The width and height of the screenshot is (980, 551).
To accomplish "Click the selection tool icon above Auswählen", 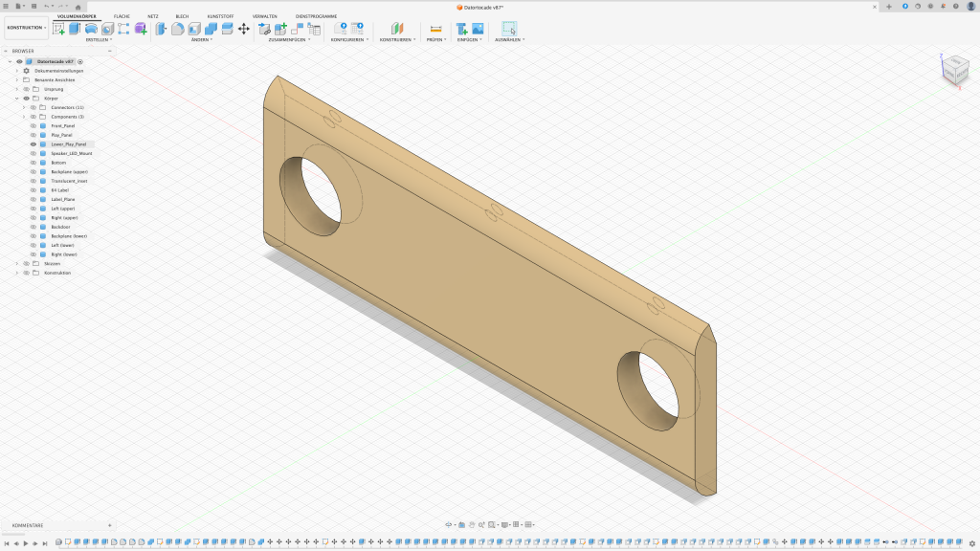I will (509, 29).
